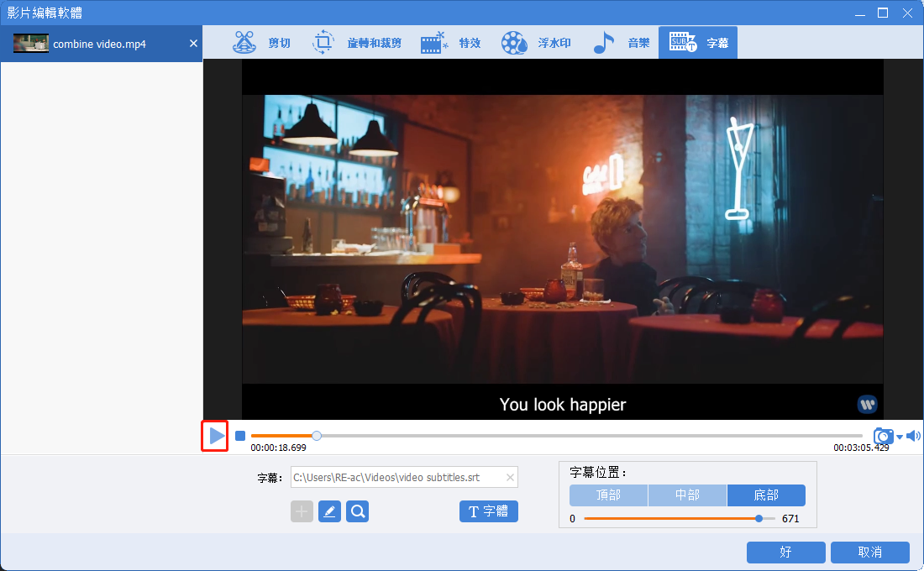Go to the 浮水印 watermark tab
This screenshot has height=571, width=924.
[536, 43]
